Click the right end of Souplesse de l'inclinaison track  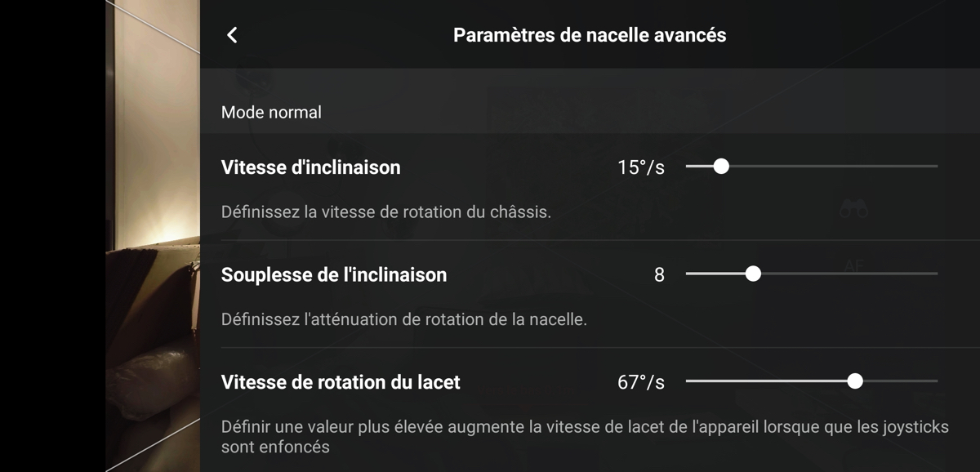point(936,274)
